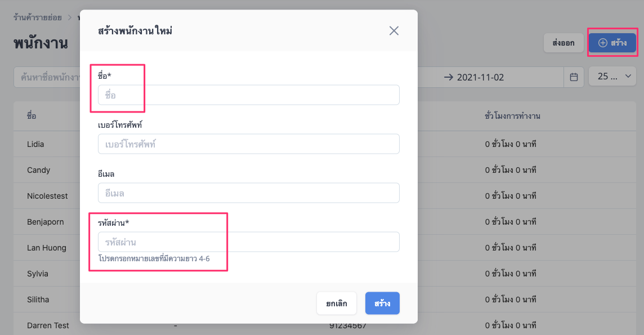Screen dimensions: 644x335
Task: Click the ชื่อ name input field
Action: pyautogui.click(x=248, y=95)
